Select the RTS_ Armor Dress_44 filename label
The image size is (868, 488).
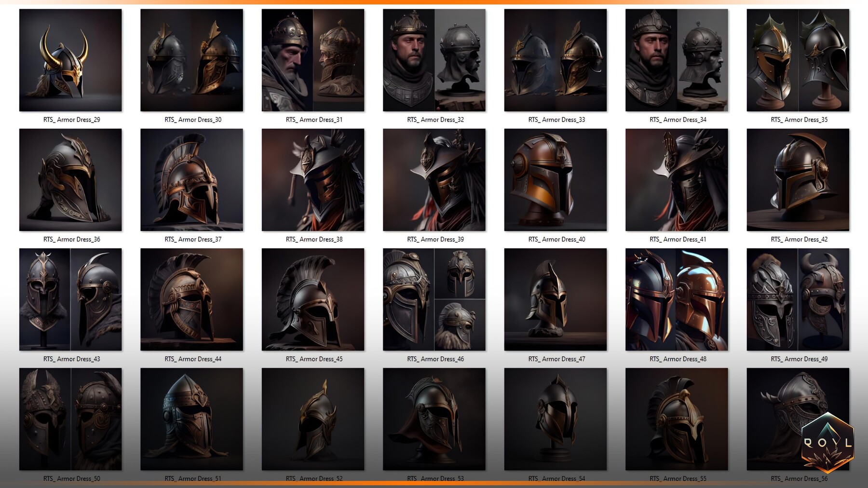tap(192, 359)
